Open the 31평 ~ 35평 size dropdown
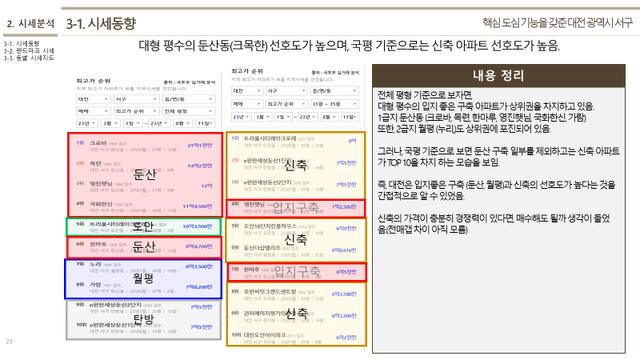 (x=334, y=104)
